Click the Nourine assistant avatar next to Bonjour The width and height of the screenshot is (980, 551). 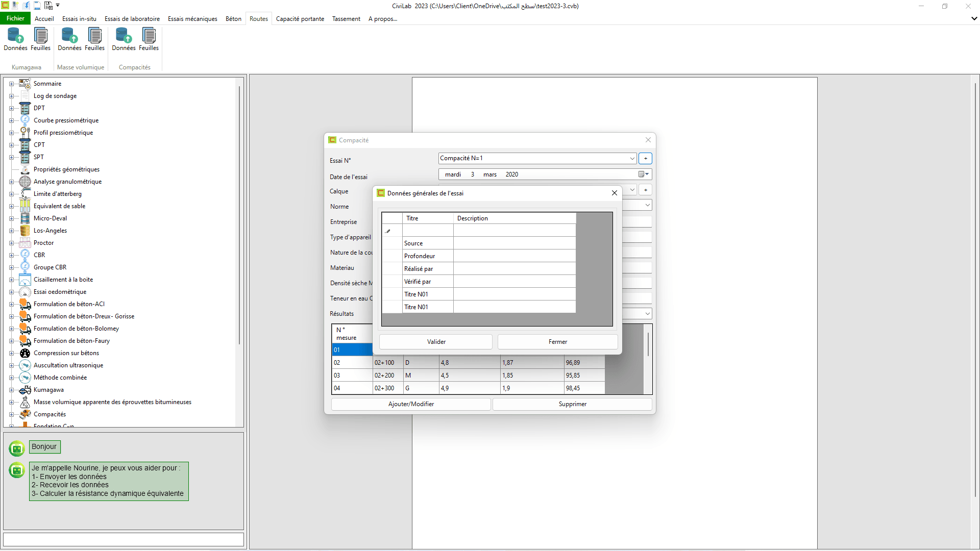coord(17,448)
